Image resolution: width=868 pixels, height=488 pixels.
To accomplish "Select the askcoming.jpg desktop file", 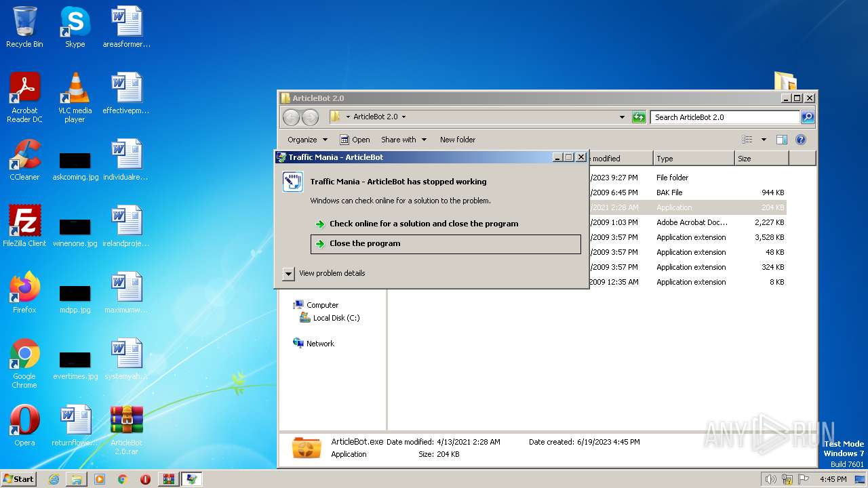I will coord(75,167).
